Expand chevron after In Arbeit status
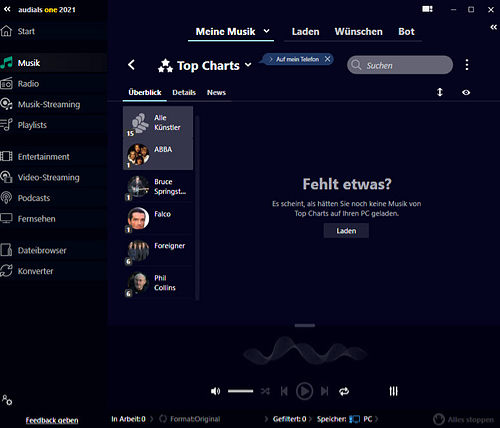Viewport: 500px width, 428px height. pyautogui.click(x=152, y=419)
